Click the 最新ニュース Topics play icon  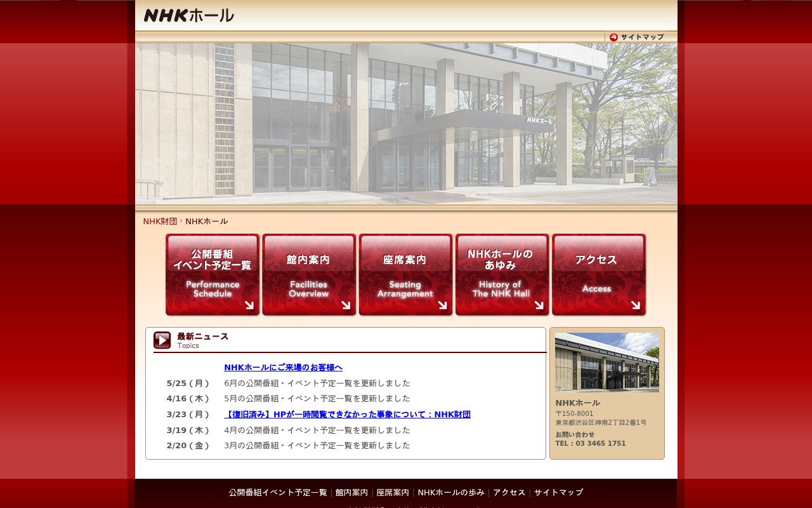click(x=162, y=340)
